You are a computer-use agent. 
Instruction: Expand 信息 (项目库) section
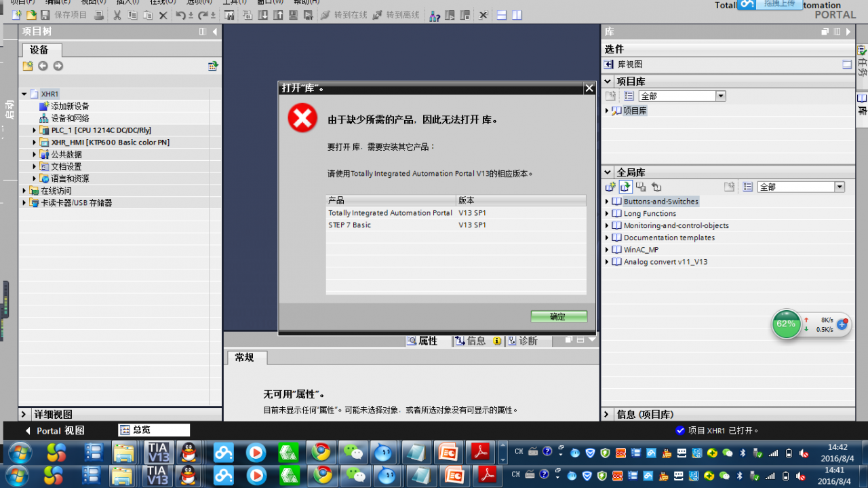tap(608, 414)
